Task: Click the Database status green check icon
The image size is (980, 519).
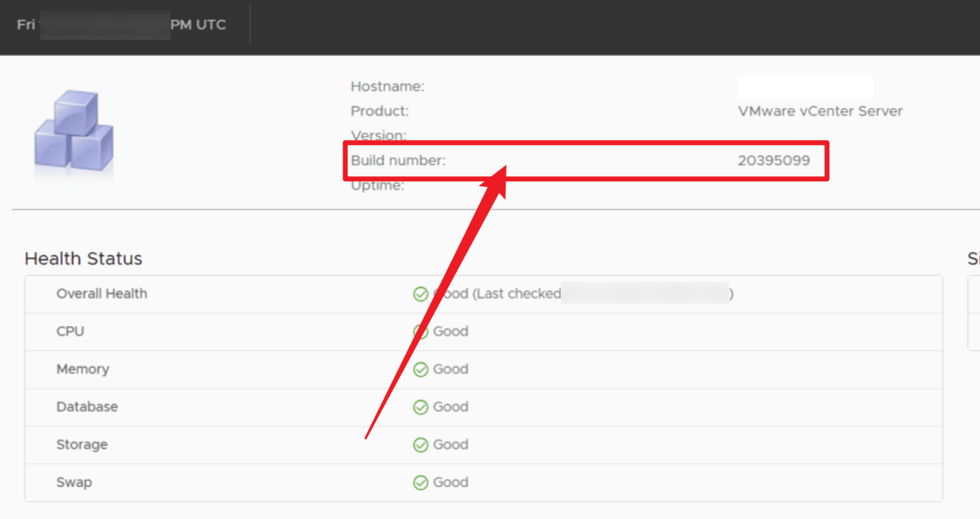Action: pyautogui.click(x=421, y=407)
